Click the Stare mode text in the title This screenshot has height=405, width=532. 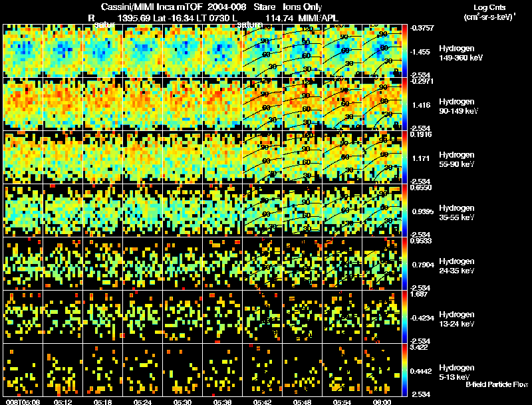tap(264, 7)
